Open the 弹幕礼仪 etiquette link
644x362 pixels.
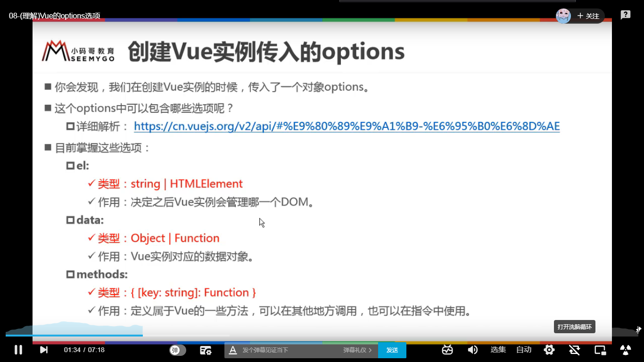tap(357, 350)
